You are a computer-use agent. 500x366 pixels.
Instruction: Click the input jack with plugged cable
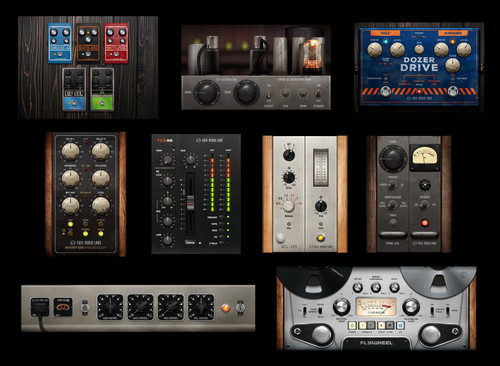40,307
